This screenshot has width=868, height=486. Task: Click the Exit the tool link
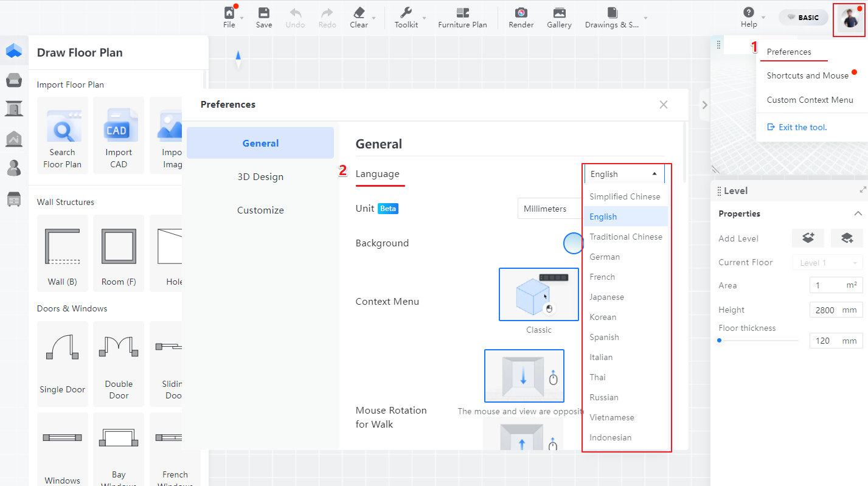pos(797,127)
